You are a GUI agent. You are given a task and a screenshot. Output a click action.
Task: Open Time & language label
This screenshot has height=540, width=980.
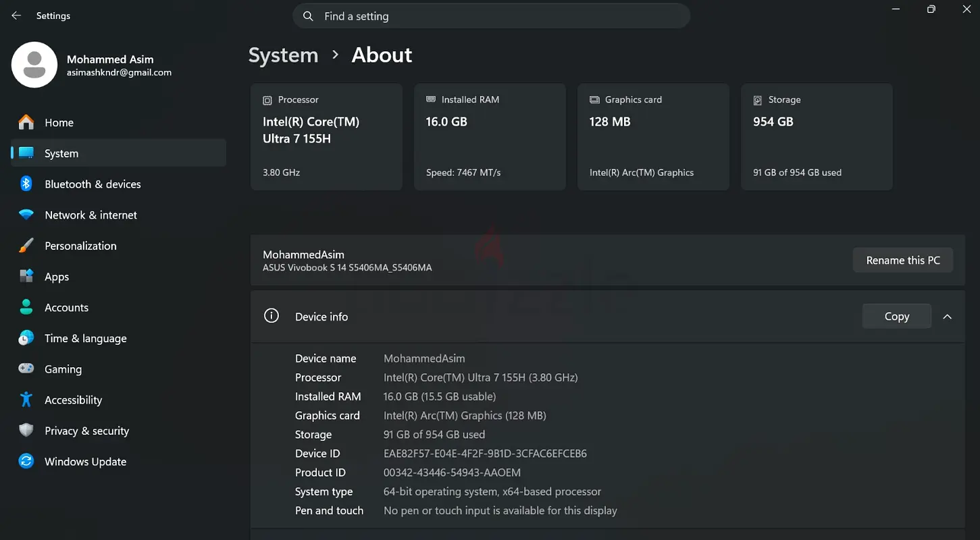86,338
